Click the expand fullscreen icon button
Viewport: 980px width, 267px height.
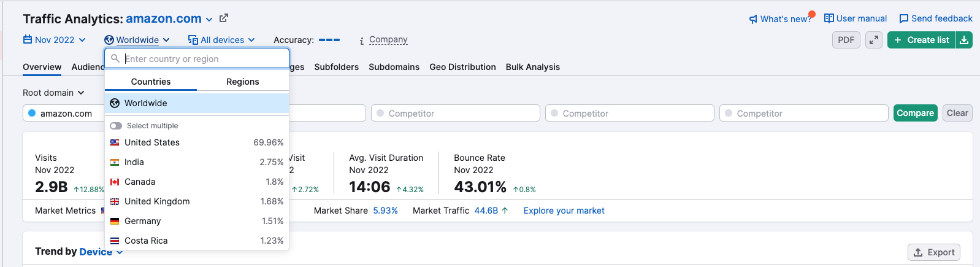tap(874, 40)
